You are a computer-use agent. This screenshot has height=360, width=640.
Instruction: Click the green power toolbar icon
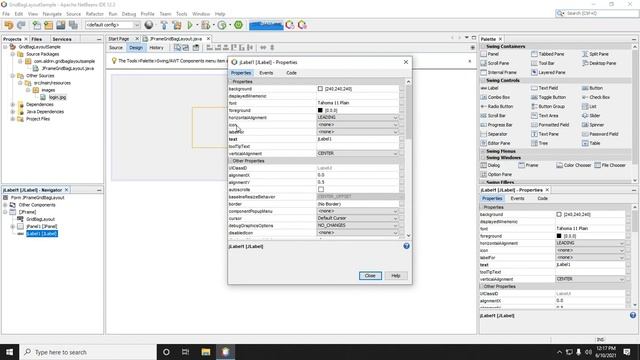coord(238,25)
